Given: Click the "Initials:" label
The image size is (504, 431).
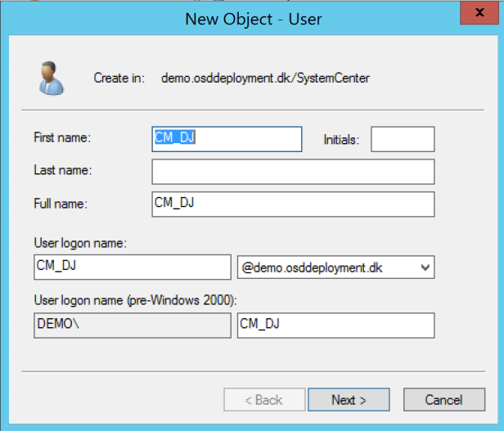Looking at the screenshot, I should tap(341, 140).
